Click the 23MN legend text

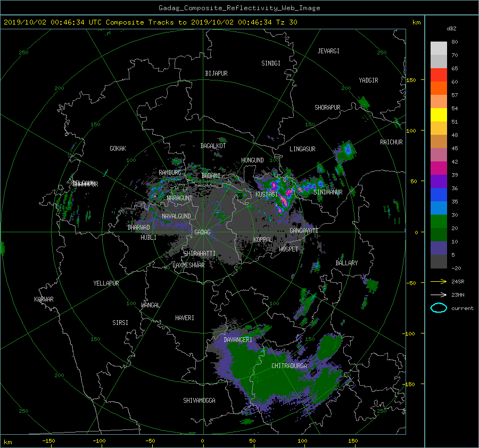tap(458, 295)
